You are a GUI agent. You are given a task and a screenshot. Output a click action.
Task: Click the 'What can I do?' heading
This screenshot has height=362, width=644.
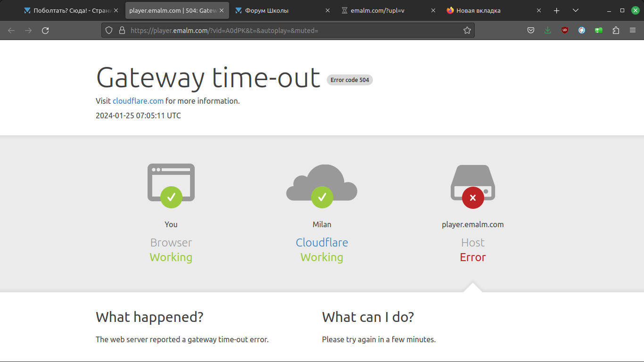coord(368,317)
